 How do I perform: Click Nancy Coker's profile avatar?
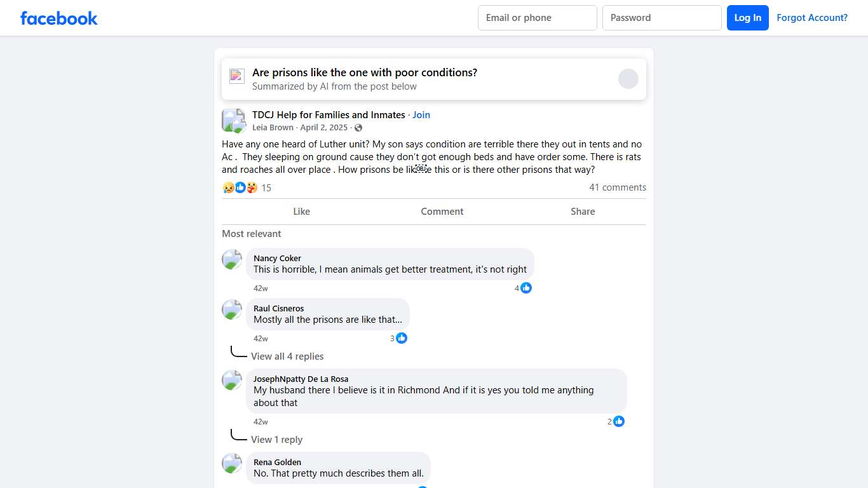(232, 259)
